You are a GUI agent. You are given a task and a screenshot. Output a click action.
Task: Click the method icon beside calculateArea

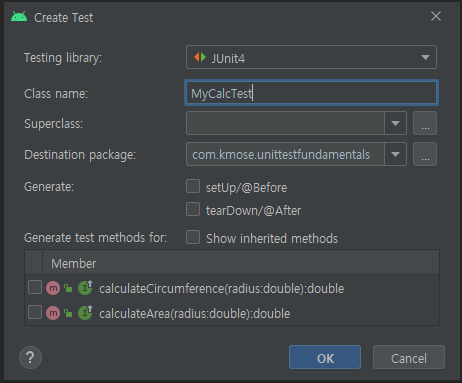point(53,313)
